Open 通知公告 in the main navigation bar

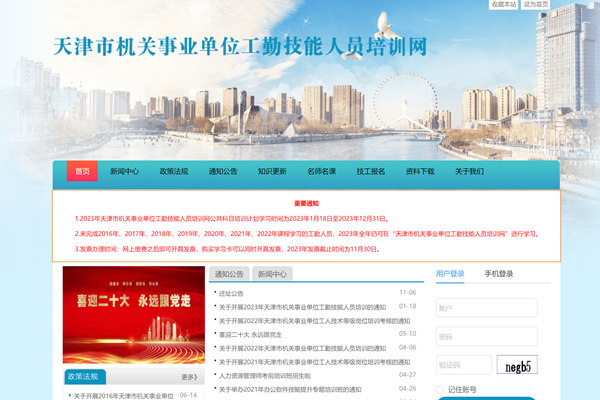pyautogui.click(x=223, y=171)
